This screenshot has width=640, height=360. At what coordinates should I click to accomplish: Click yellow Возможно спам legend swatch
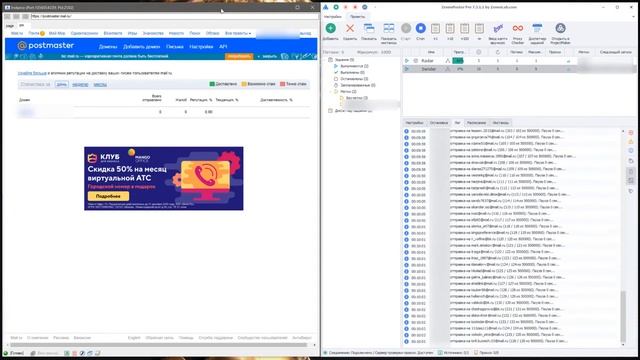244,84
